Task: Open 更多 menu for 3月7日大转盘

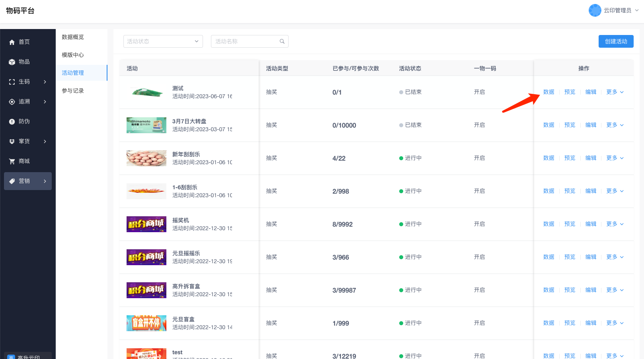Action: coord(615,125)
